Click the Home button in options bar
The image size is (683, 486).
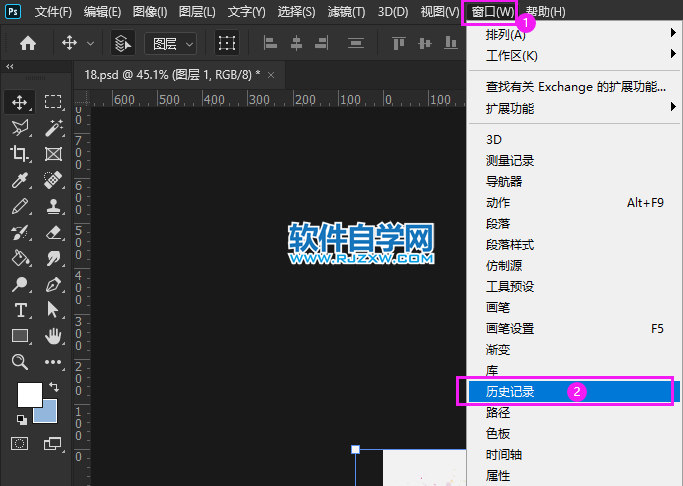28,43
